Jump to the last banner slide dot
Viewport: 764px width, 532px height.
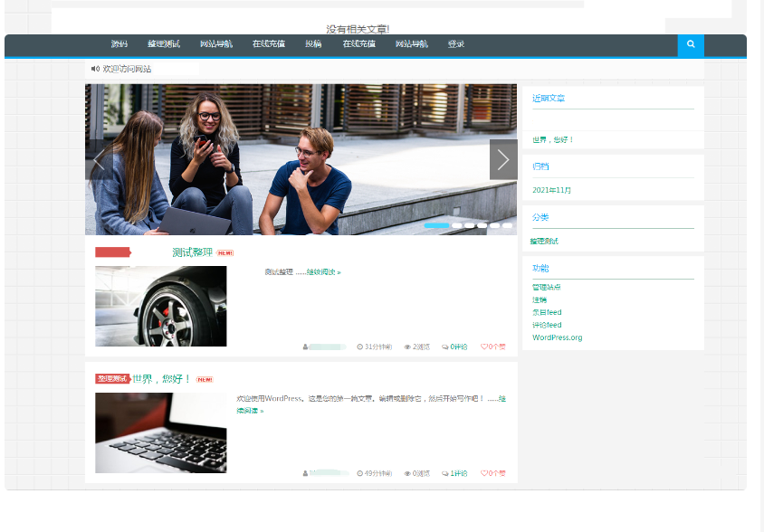[x=508, y=225]
